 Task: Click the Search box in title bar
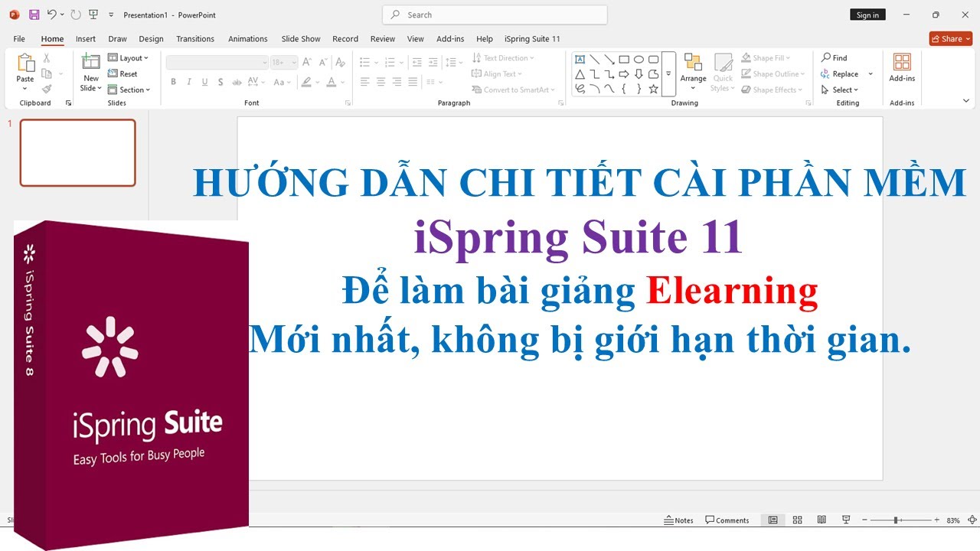pos(495,15)
